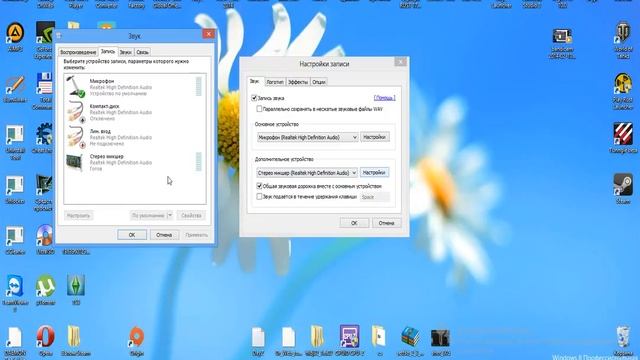Screen dimensions: 640x360
Task: Expand the По умолчанию dropdown arrow
Action: click(x=170, y=215)
